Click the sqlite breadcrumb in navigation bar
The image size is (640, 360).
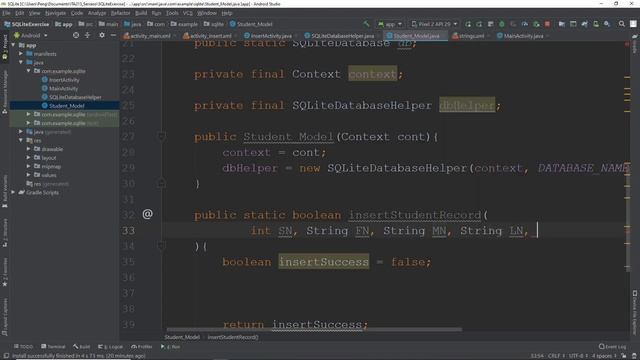tap(214, 24)
